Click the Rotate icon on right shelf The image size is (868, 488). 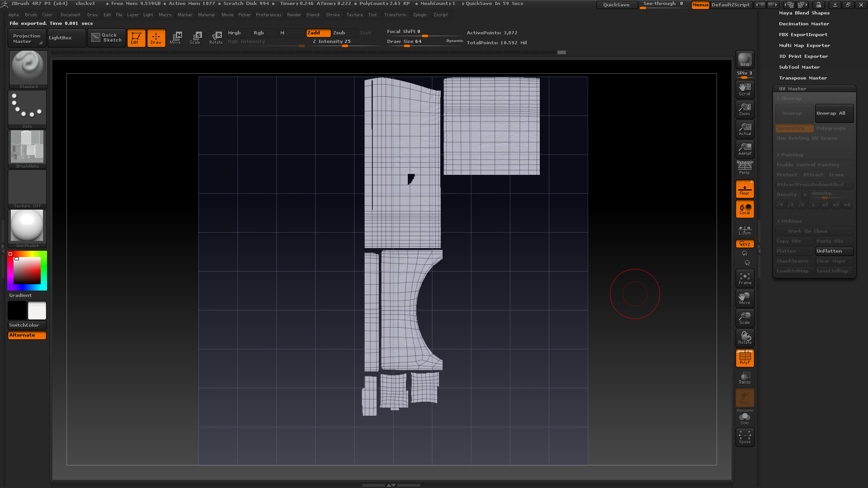tap(745, 338)
